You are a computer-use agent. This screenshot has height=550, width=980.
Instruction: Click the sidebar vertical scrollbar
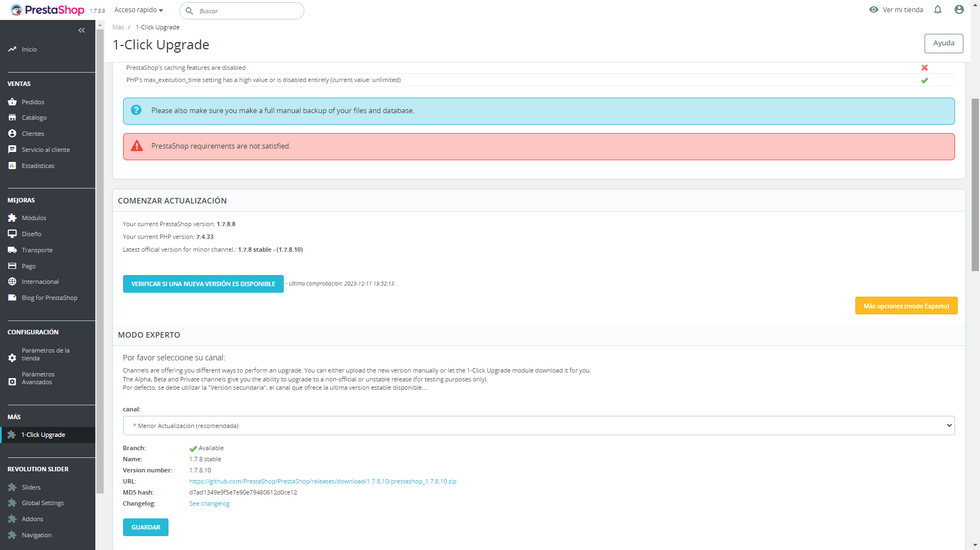(x=100, y=261)
